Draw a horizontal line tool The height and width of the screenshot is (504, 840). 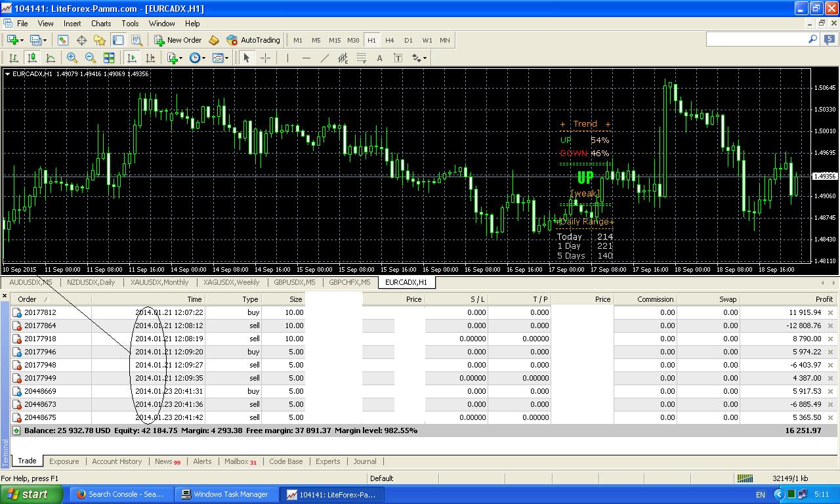point(306,58)
